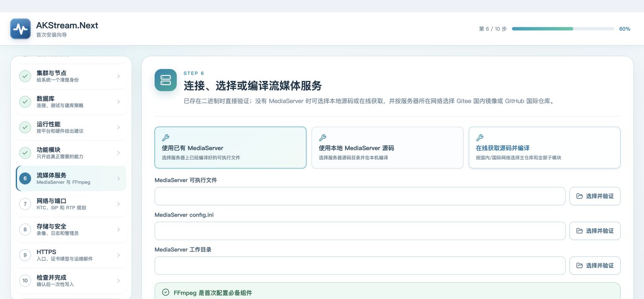
Task: Select the 在线获取源码并编译 option card
Action: (x=544, y=147)
